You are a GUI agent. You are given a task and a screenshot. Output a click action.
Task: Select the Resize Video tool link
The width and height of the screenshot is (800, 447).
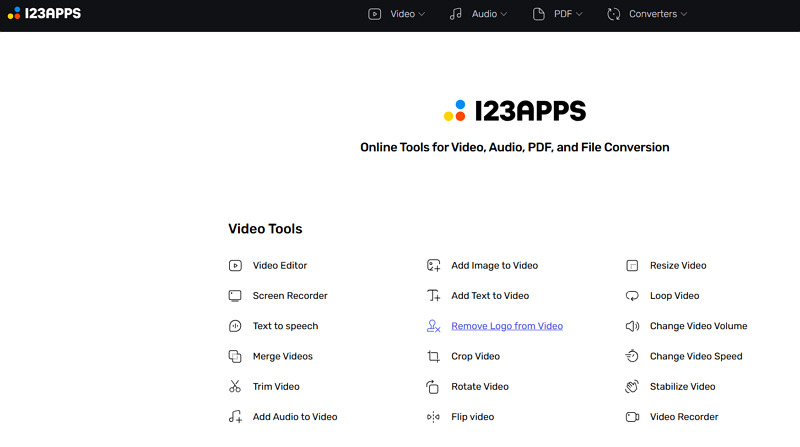(678, 266)
